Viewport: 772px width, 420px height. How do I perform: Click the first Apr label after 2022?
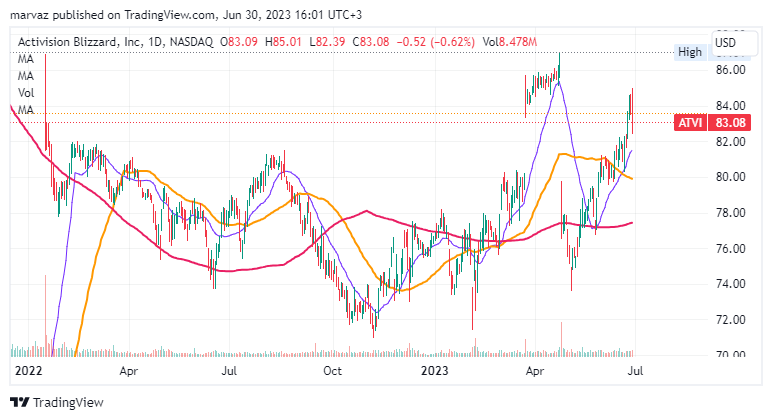click(x=129, y=371)
